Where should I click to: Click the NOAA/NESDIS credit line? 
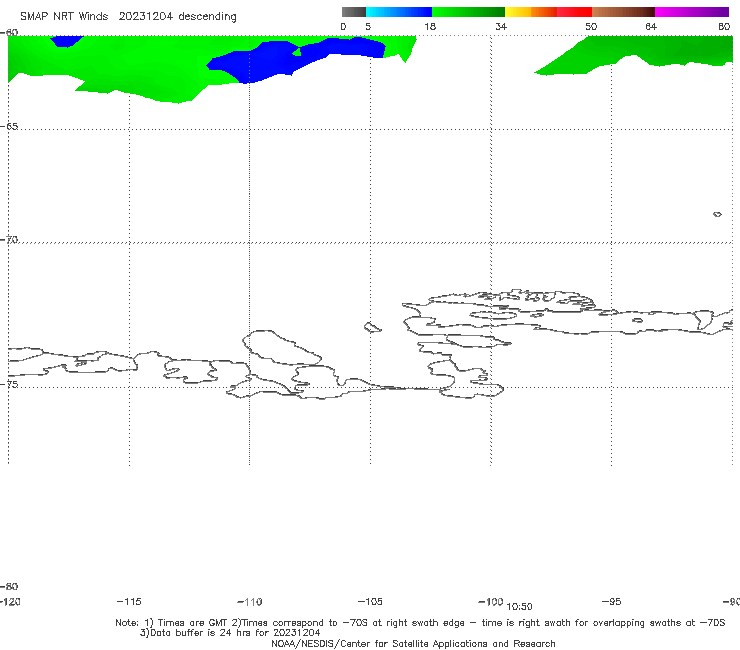point(413,643)
